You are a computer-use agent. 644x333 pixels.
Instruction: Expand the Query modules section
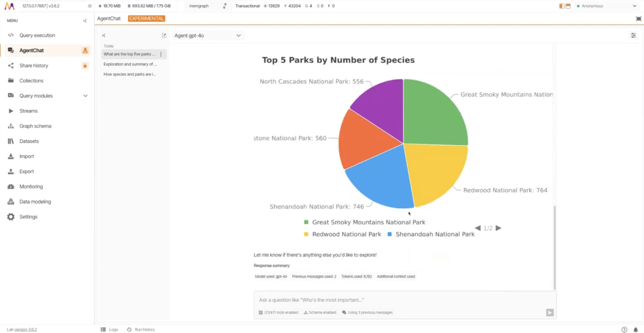[x=85, y=96]
